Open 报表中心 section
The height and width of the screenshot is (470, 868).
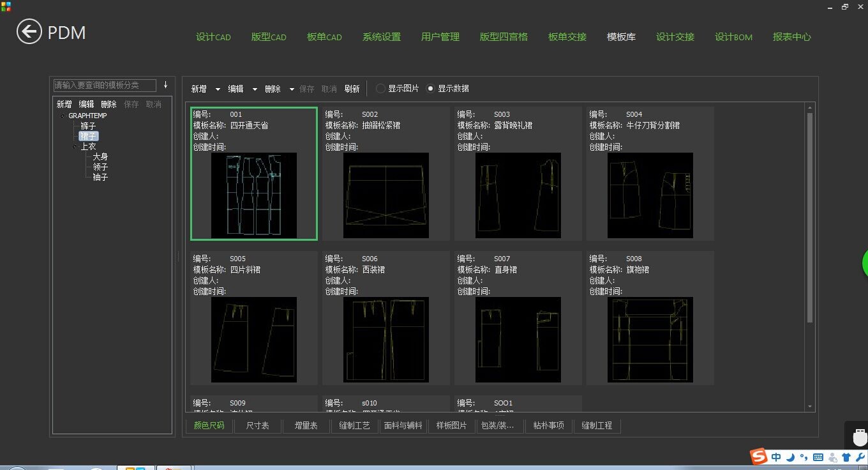click(792, 37)
